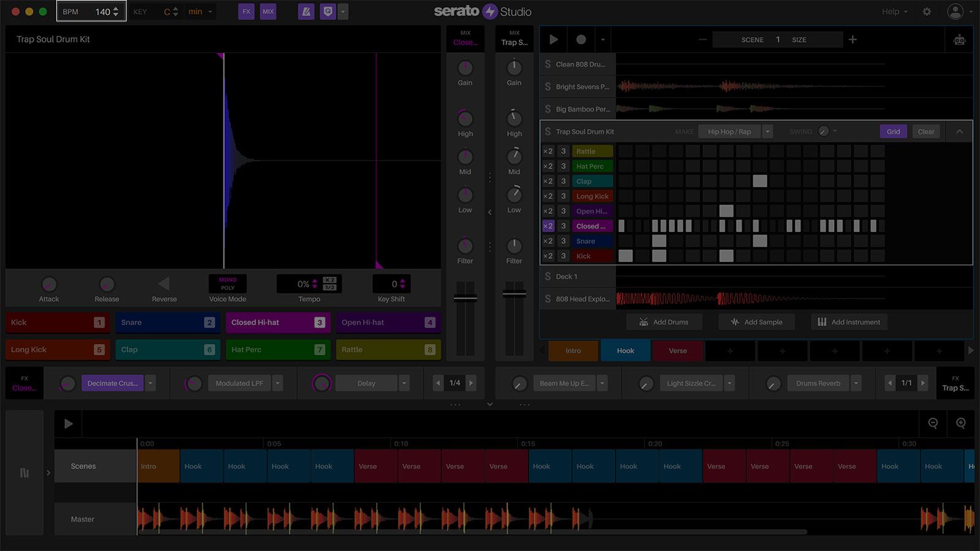
Task: Select the Kick pad
Action: tap(58, 323)
